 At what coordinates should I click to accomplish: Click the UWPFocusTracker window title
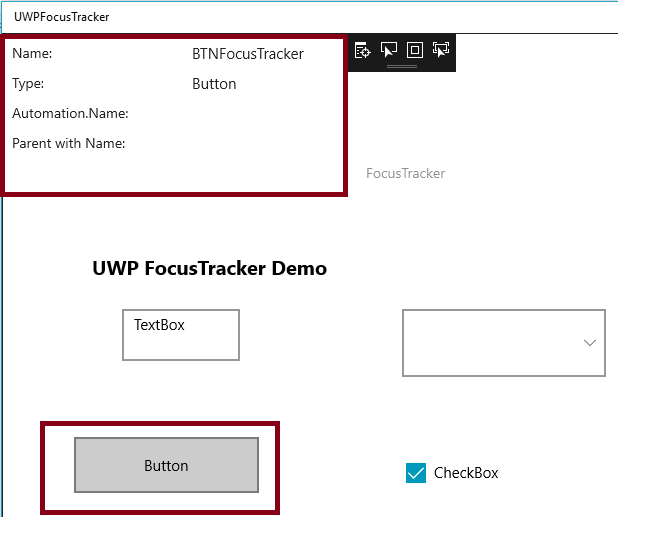pos(62,17)
